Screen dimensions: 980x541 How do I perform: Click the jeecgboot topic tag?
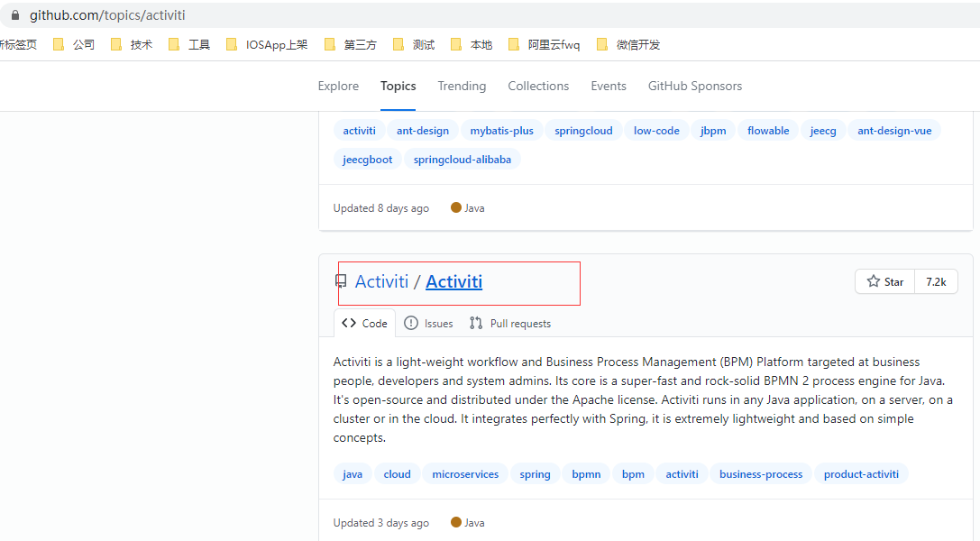pyautogui.click(x=368, y=160)
